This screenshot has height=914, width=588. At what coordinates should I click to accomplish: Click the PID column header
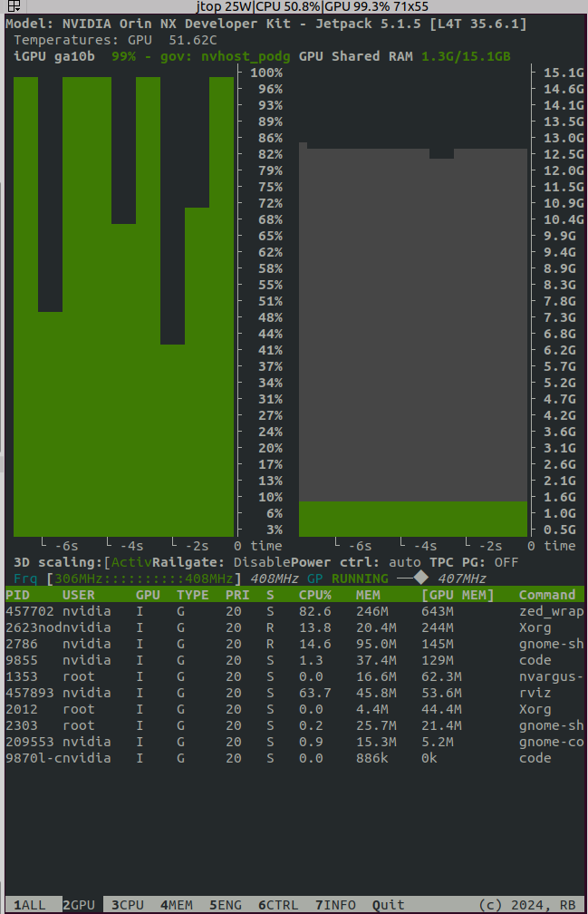tap(17, 595)
